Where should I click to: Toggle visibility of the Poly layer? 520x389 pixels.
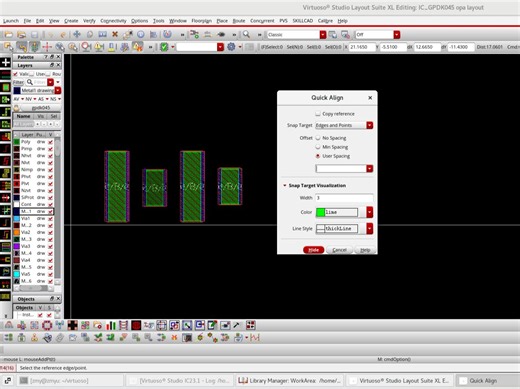coord(50,142)
